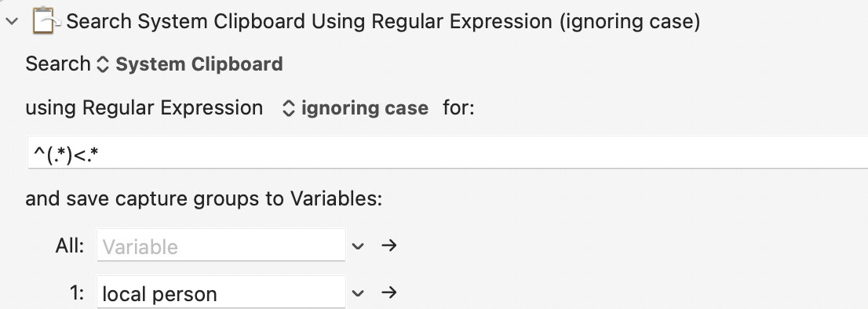Click the '1:' capture group label
Image resolution: width=868 pixels, height=309 pixels.
coord(77,293)
